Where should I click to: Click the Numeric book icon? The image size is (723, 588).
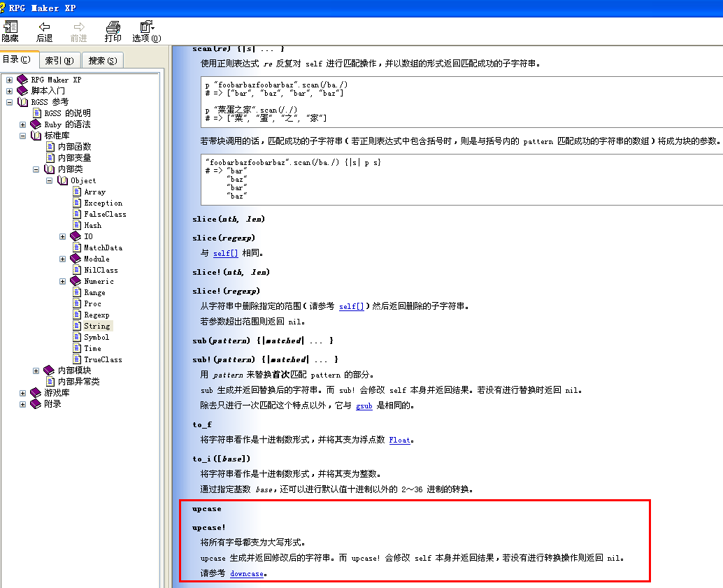click(x=76, y=281)
